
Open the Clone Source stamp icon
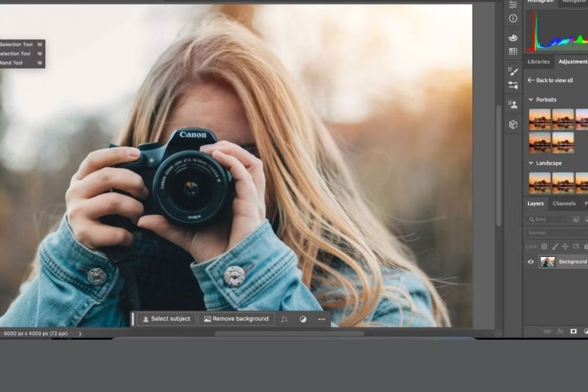click(513, 105)
